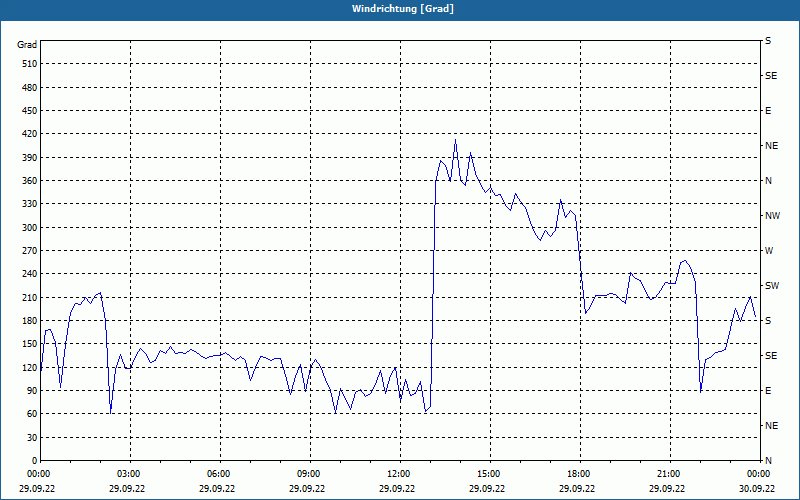Click the SW compass label on right axis
Image resolution: width=800 pixels, height=500 pixels.
pyautogui.click(x=772, y=286)
